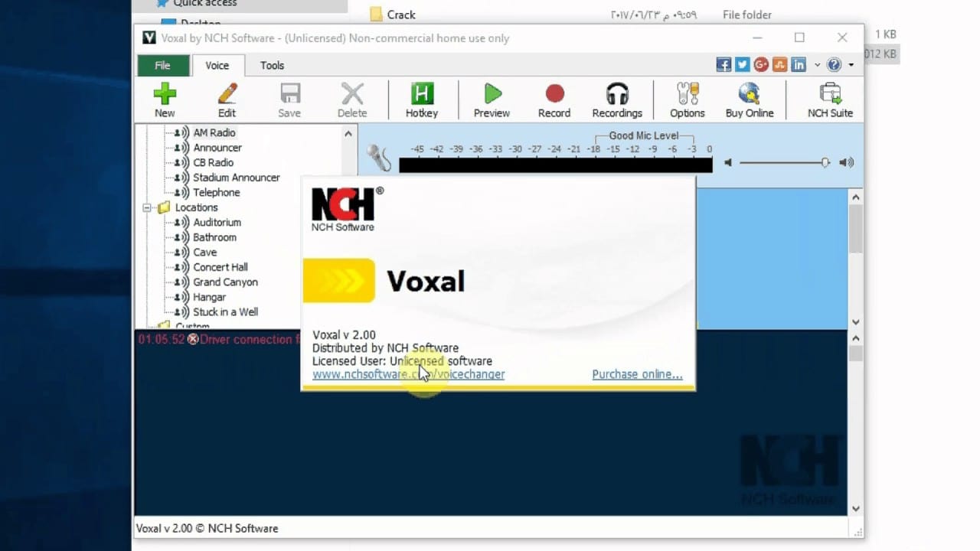This screenshot has width=980, height=551.
Task: Switch to the Tools tab
Action: (272, 65)
